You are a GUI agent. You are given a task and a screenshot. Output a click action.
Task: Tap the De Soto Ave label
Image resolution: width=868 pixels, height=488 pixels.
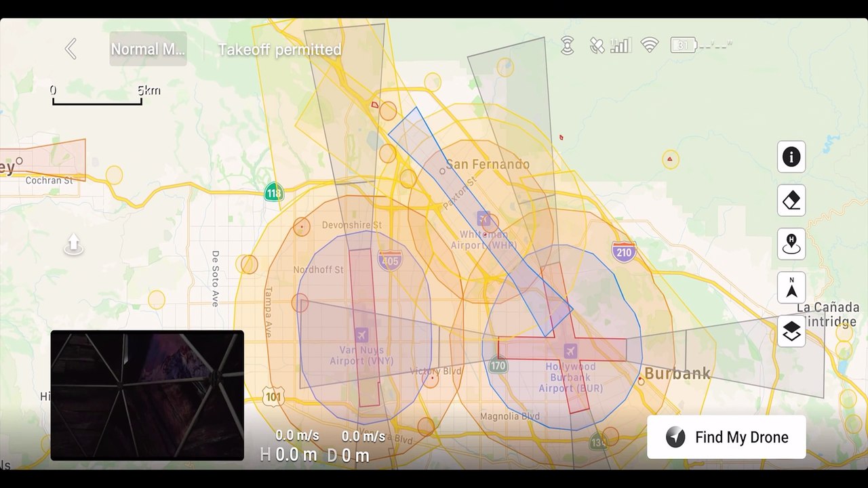(215, 279)
